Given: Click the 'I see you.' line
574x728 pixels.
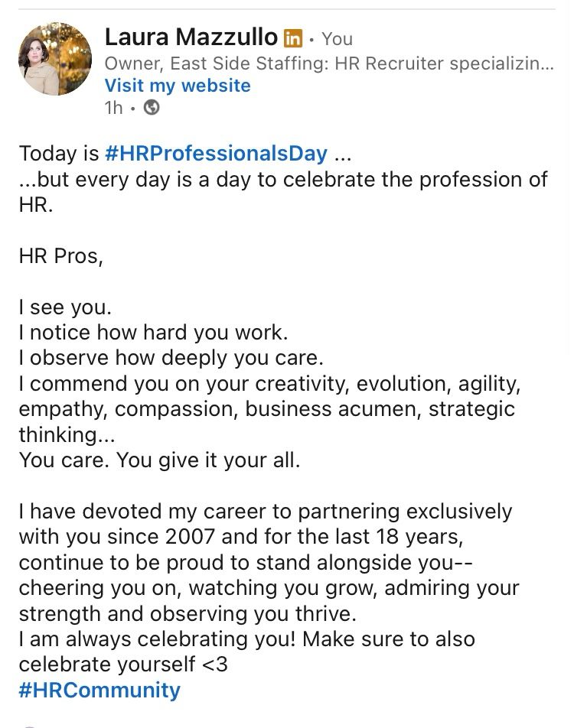Looking at the screenshot, I should point(65,307).
